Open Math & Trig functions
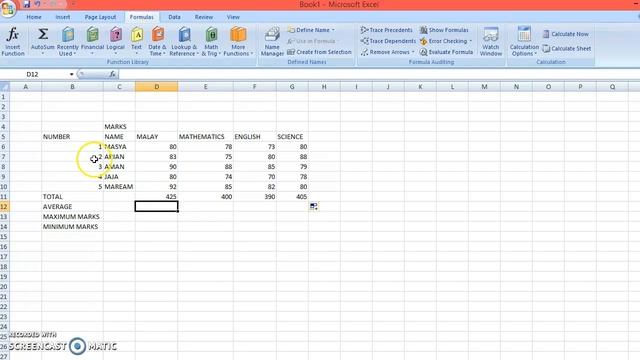 tap(211, 41)
